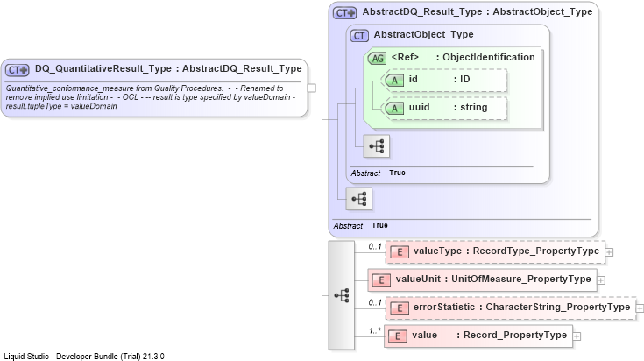The width and height of the screenshot is (644, 361).
Task: Click the E icon of errorStatistic element
Action: coord(400,308)
